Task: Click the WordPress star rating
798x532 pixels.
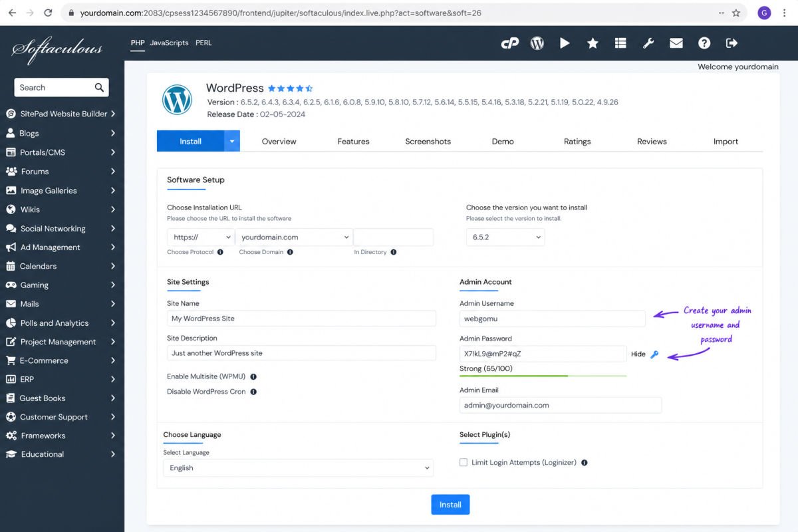Action: [290, 88]
